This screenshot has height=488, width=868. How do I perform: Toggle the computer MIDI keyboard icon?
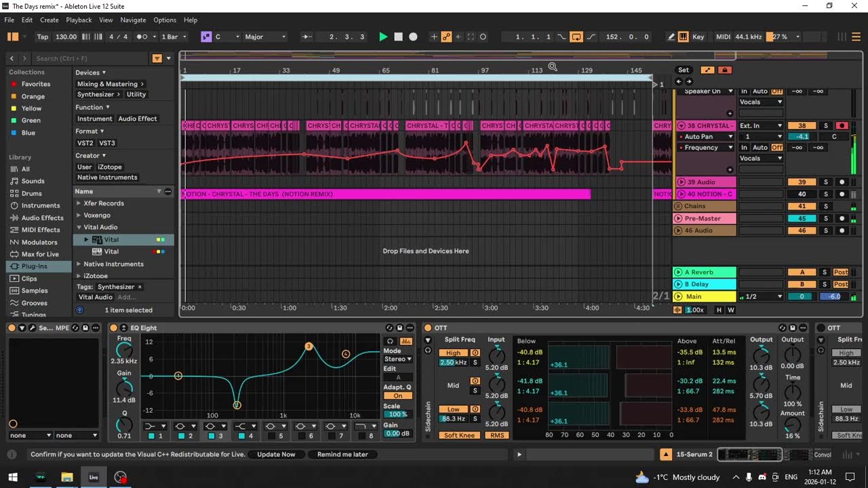point(684,37)
